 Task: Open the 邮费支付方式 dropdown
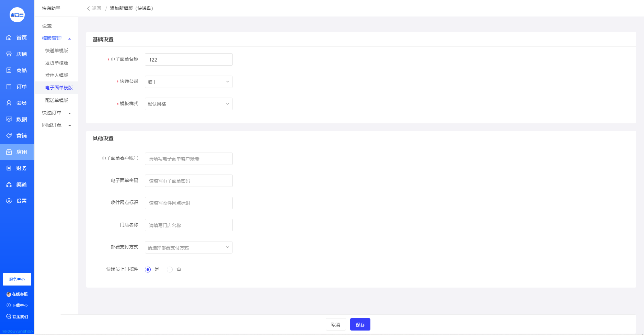coord(188,247)
